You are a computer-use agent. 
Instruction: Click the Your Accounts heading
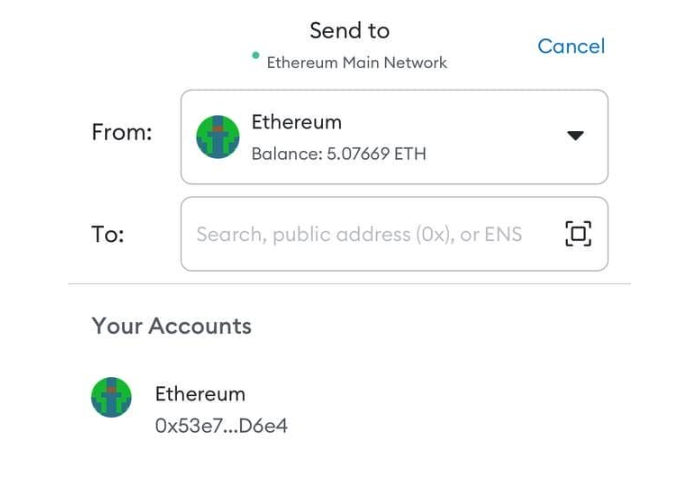tap(171, 326)
